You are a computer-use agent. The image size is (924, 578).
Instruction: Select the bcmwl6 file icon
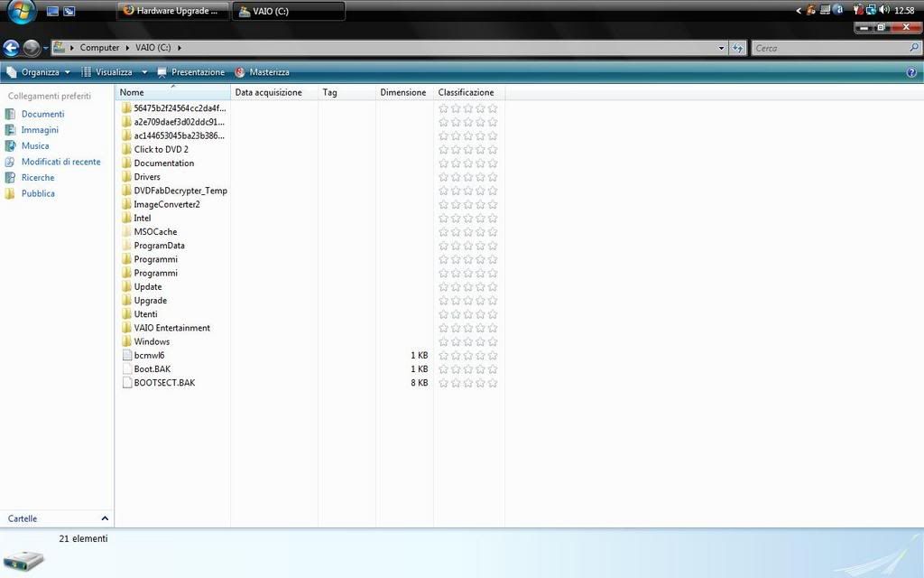point(126,355)
